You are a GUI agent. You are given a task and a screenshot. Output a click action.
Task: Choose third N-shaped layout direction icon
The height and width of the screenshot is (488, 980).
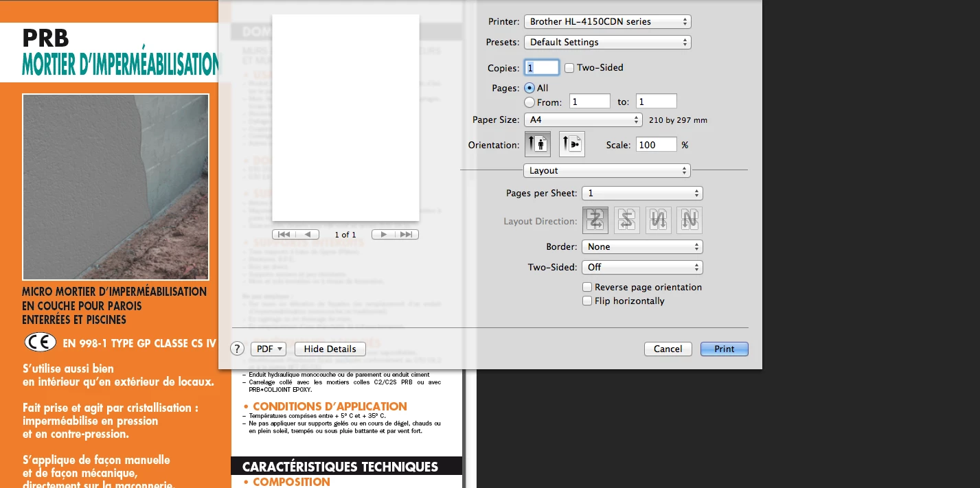658,220
